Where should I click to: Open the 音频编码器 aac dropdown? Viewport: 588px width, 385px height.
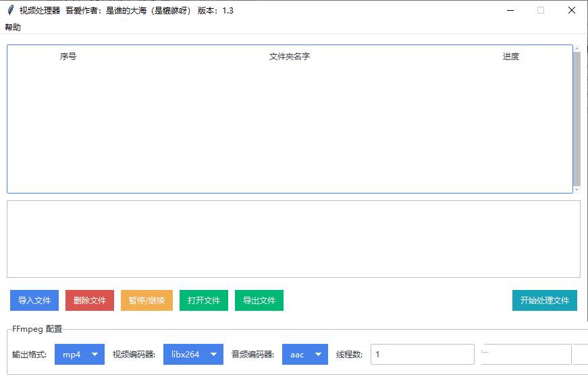click(305, 355)
